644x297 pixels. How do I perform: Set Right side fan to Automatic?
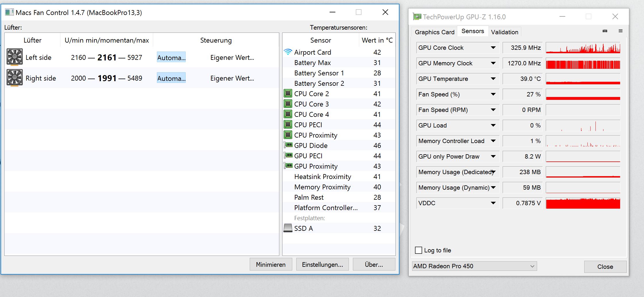pos(171,78)
